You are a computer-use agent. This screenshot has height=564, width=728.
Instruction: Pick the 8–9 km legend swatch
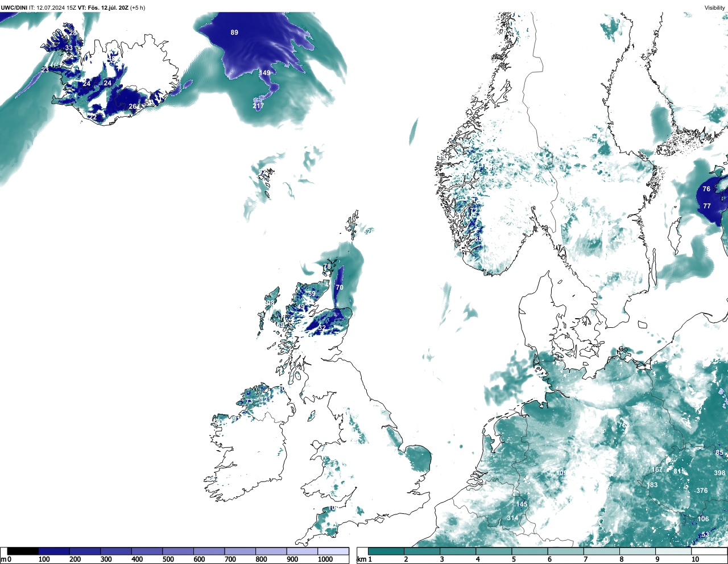637,551
